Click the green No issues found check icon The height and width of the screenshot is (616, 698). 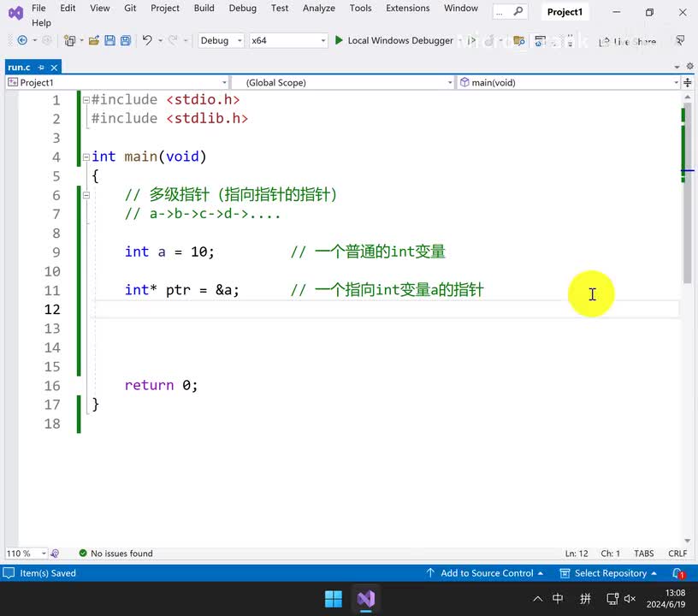click(x=83, y=553)
